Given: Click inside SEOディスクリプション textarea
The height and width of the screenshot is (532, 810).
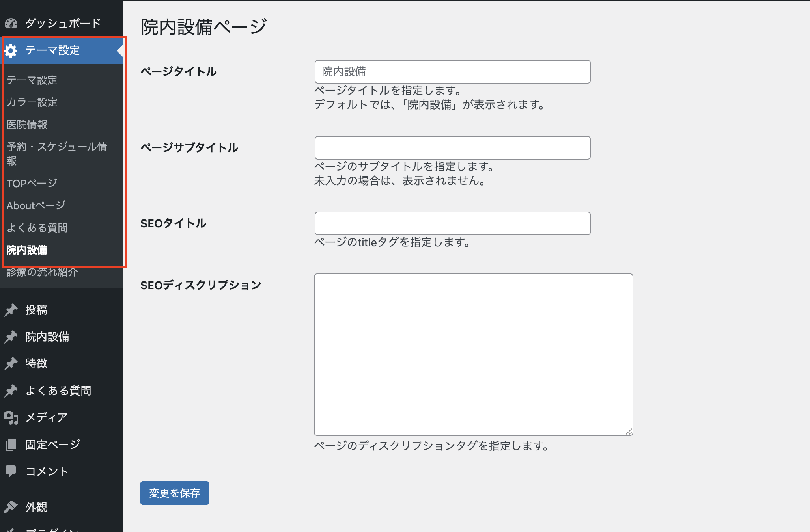Looking at the screenshot, I should 473,355.
